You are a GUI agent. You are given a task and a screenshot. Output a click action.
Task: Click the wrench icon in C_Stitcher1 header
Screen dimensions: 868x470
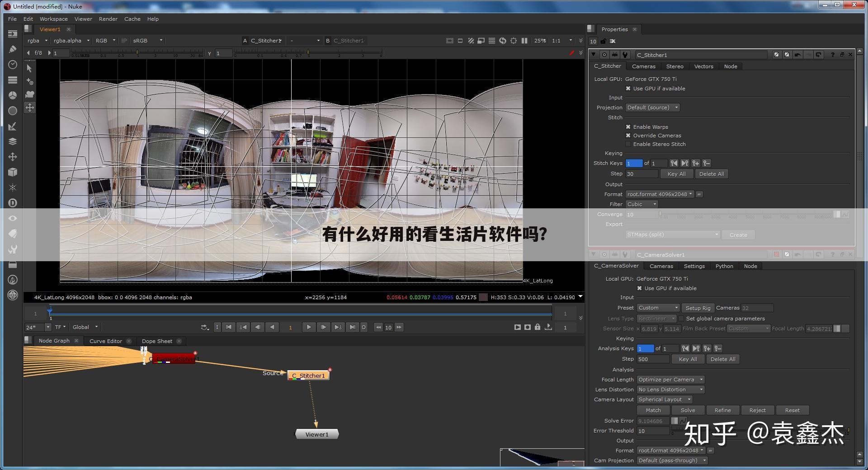(625, 55)
